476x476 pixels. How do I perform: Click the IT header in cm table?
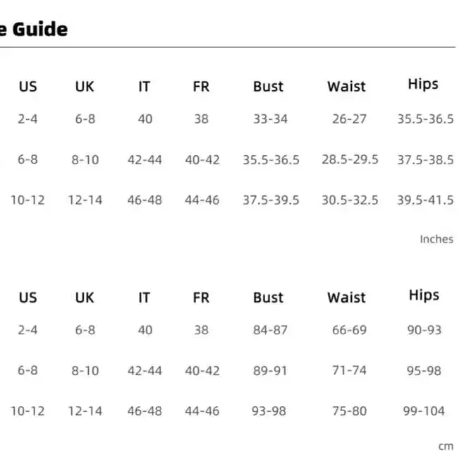coord(144,298)
